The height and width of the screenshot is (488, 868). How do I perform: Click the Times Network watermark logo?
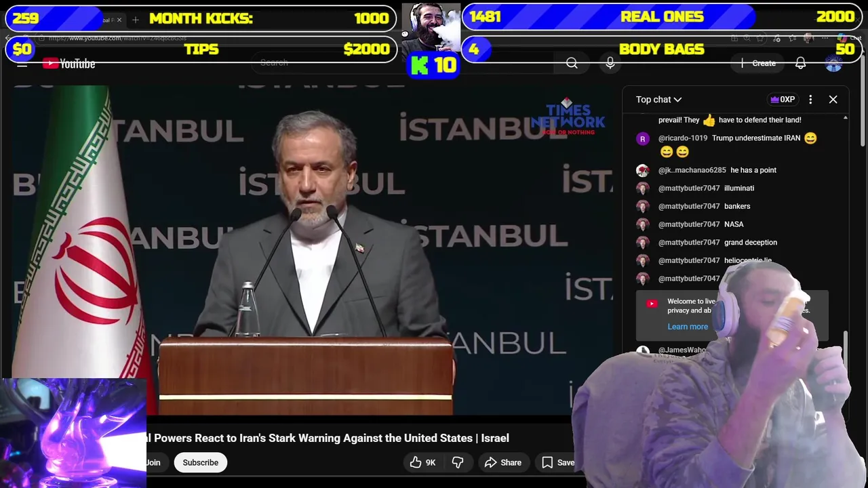[568, 117]
